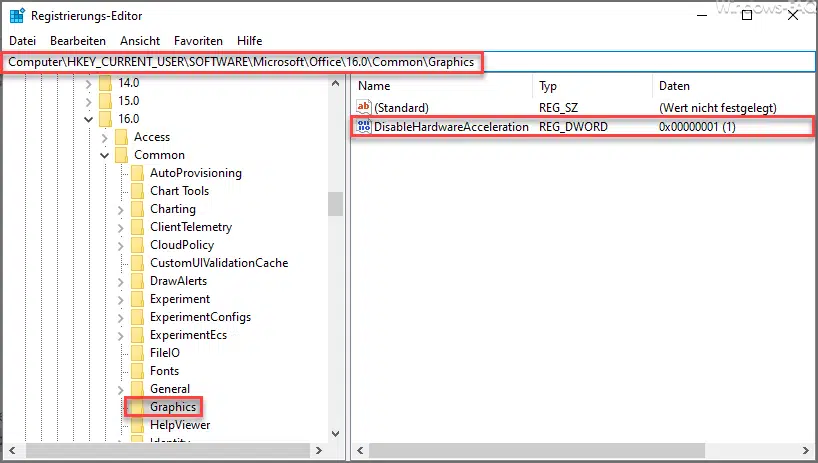Select the Graphics folder icon in tree

click(x=137, y=407)
